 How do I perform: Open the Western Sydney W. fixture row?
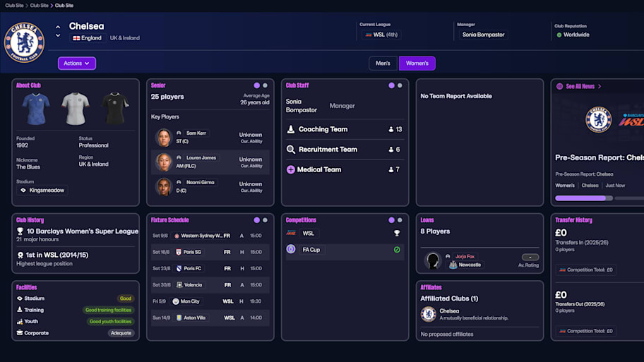pos(210,236)
